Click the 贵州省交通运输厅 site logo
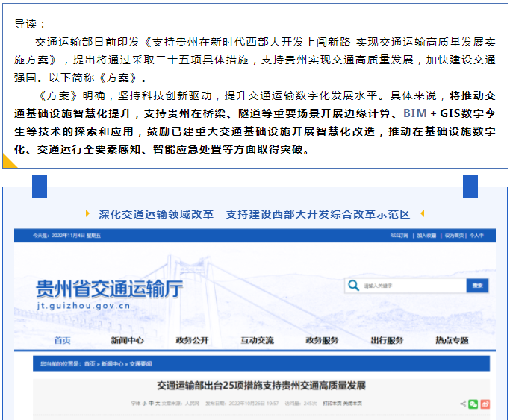The width and height of the screenshot is (510, 420). coord(109,293)
